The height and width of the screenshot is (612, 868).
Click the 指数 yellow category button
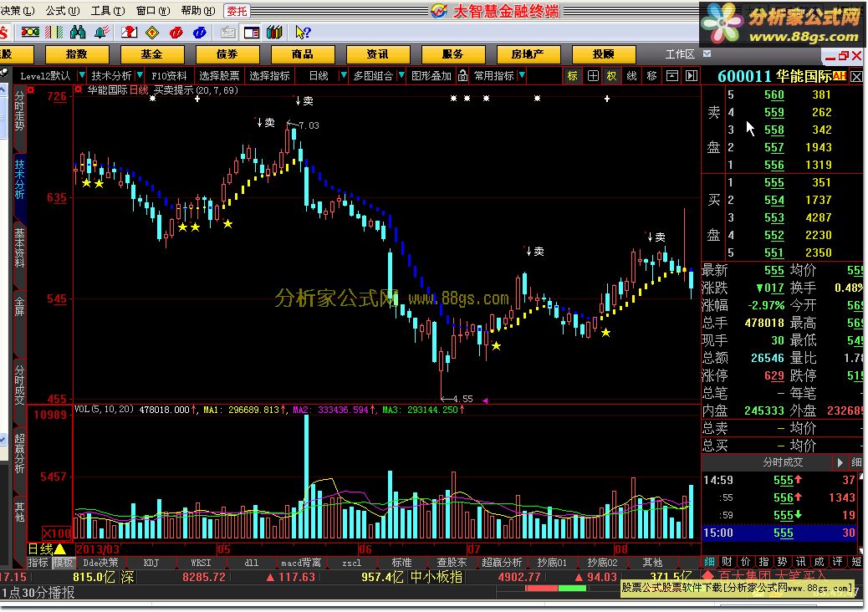click(x=76, y=54)
